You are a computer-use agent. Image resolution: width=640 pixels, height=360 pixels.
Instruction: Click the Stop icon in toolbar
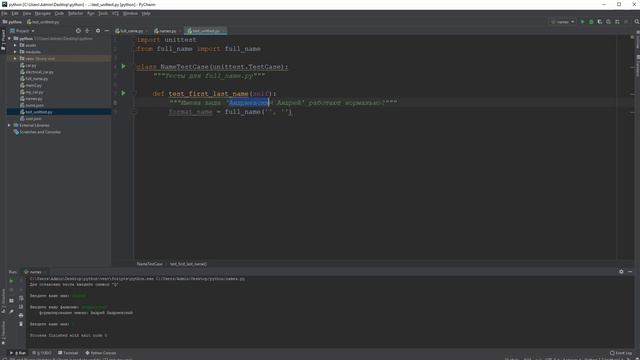coord(626,22)
